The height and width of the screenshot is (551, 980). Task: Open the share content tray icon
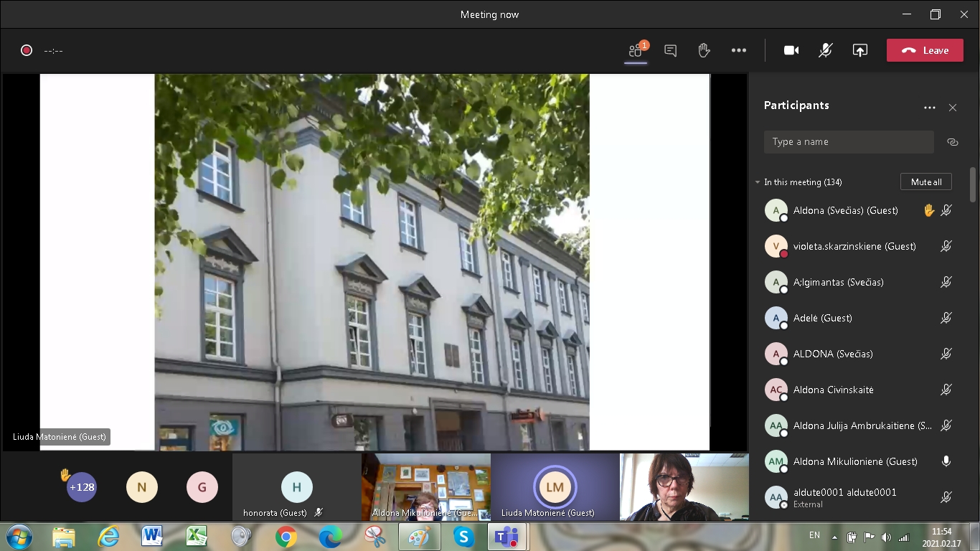pyautogui.click(x=859, y=50)
